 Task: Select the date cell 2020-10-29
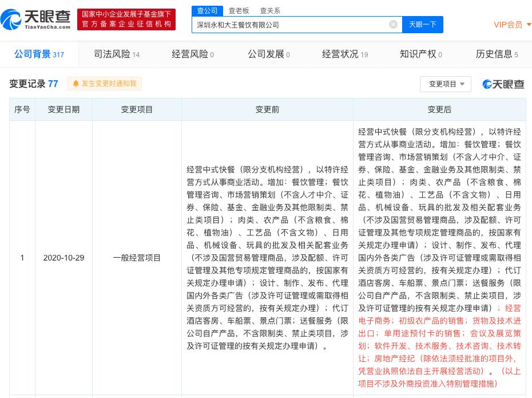pyautogui.click(x=64, y=258)
